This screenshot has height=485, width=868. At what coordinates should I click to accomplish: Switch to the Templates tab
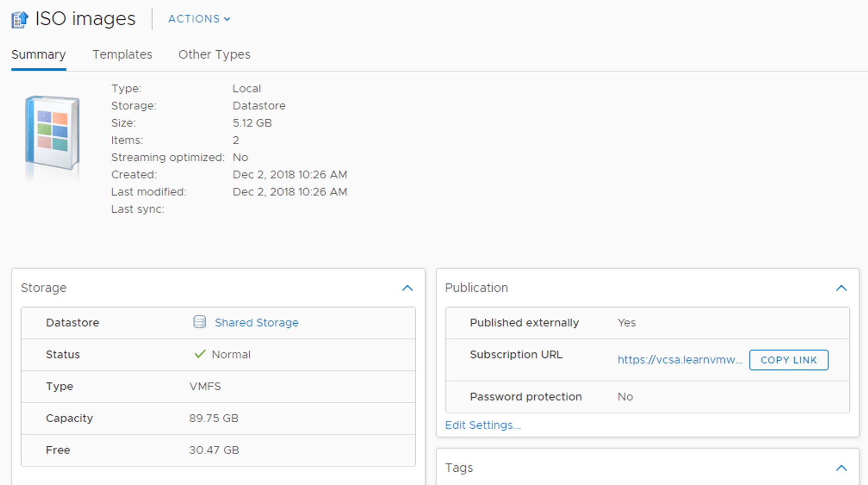[122, 54]
